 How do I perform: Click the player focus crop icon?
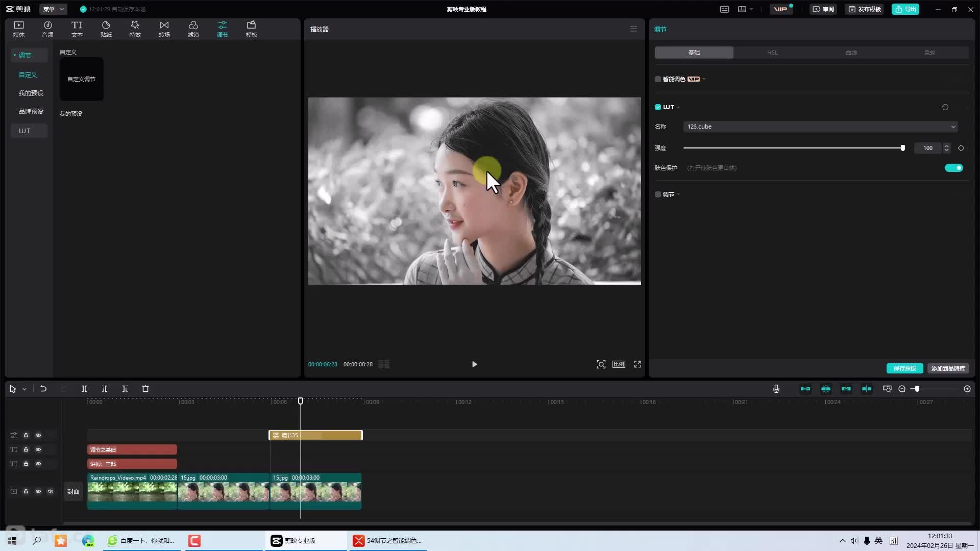pos(601,364)
